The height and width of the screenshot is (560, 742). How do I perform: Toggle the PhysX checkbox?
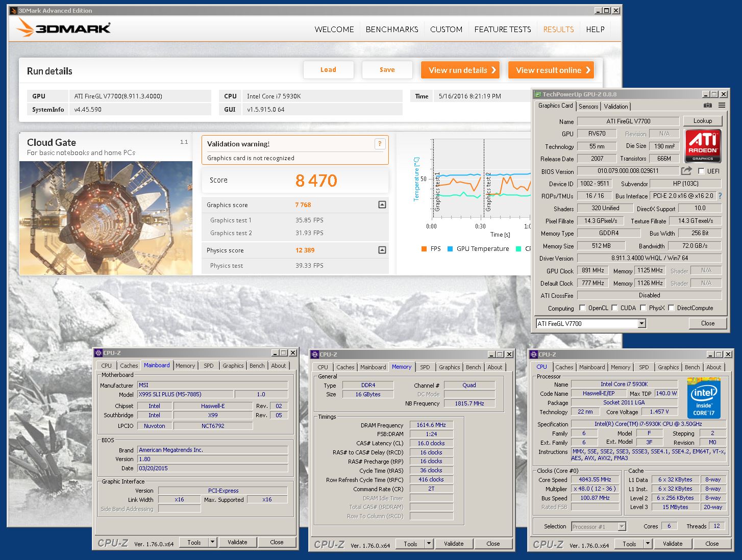point(643,308)
